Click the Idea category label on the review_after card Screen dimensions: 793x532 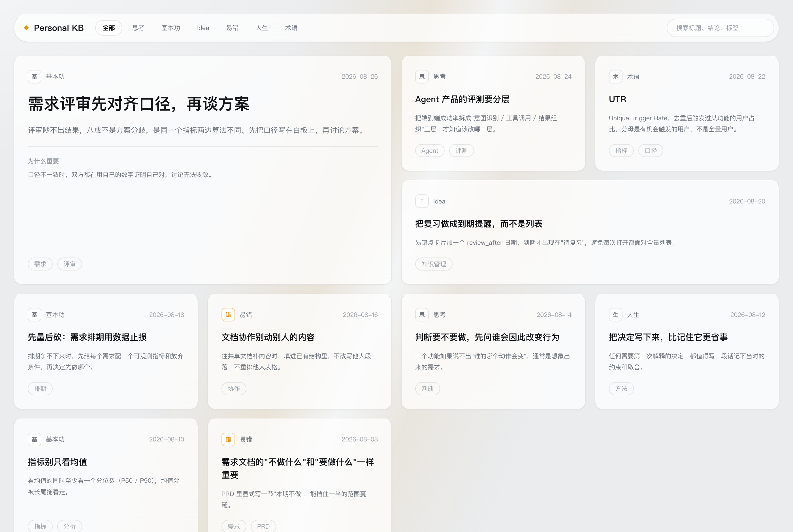tap(439, 201)
